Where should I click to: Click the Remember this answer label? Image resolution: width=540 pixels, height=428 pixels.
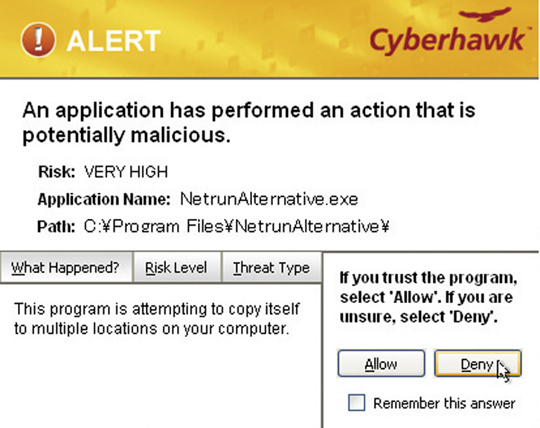(x=444, y=403)
